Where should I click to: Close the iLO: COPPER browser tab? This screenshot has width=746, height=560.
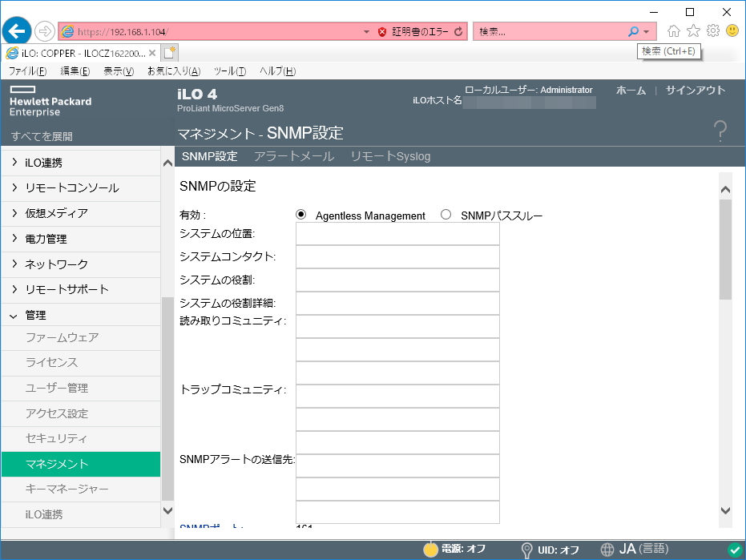pyautogui.click(x=152, y=53)
